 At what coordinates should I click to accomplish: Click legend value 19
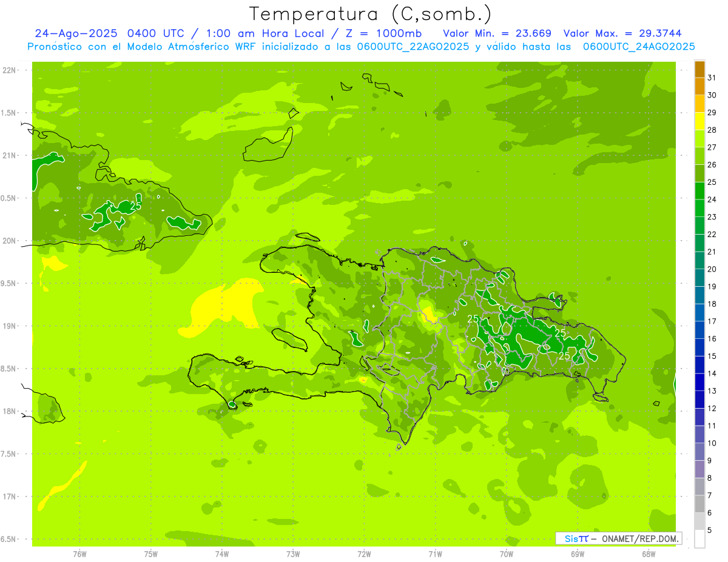coord(712,287)
